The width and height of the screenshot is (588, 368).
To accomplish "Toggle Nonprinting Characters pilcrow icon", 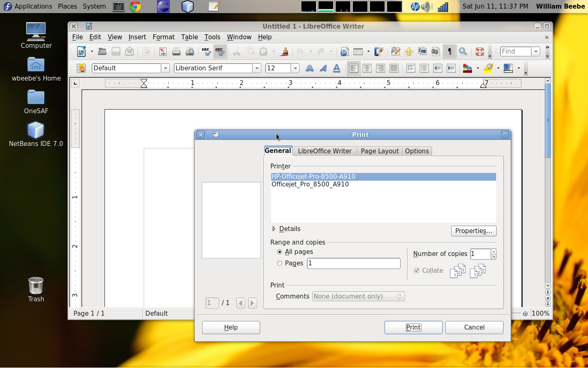I will (450, 52).
